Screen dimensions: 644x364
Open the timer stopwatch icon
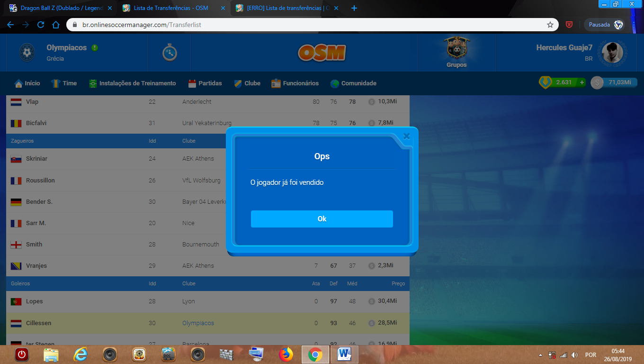pyautogui.click(x=170, y=53)
